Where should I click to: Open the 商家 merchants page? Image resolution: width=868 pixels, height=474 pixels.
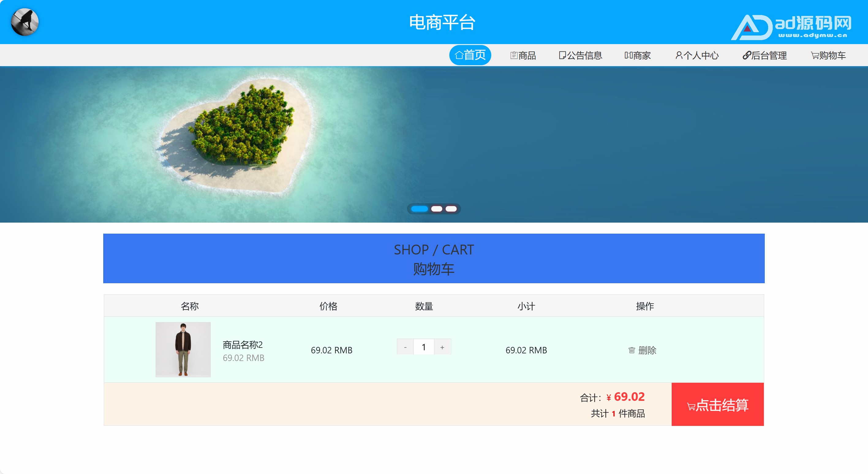point(637,55)
